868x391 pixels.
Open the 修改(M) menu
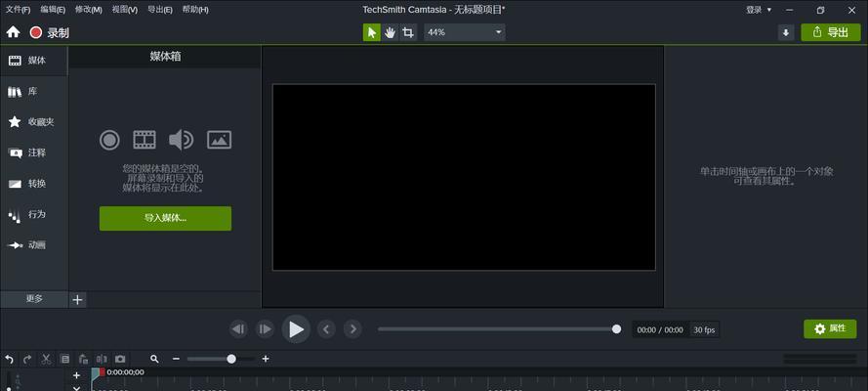tap(89, 10)
